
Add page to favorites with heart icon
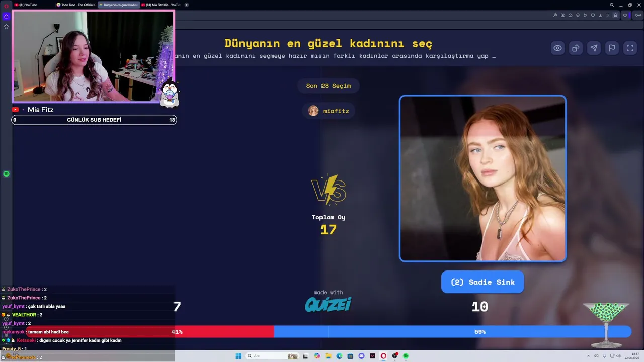point(593,15)
